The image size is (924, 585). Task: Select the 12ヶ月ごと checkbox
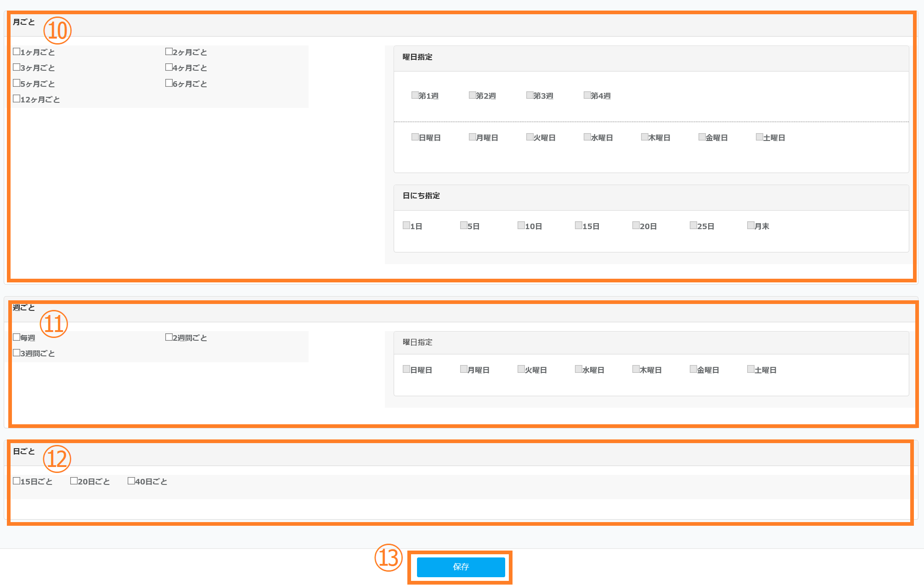pyautogui.click(x=17, y=99)
